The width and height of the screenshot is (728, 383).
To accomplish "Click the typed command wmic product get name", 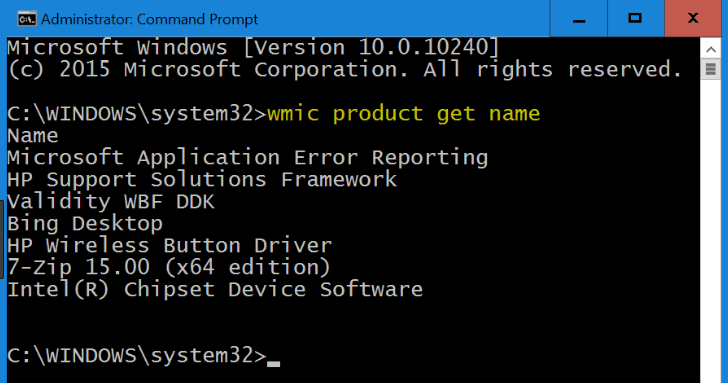I will (403, 114).
